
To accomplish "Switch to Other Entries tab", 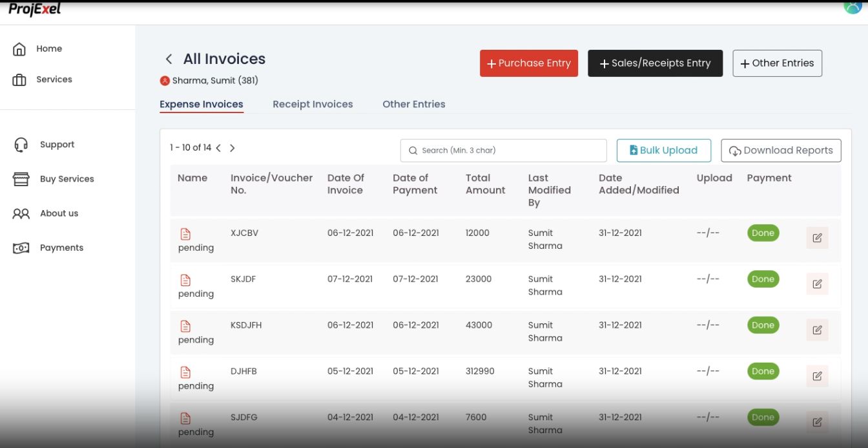I will [414, 104].
